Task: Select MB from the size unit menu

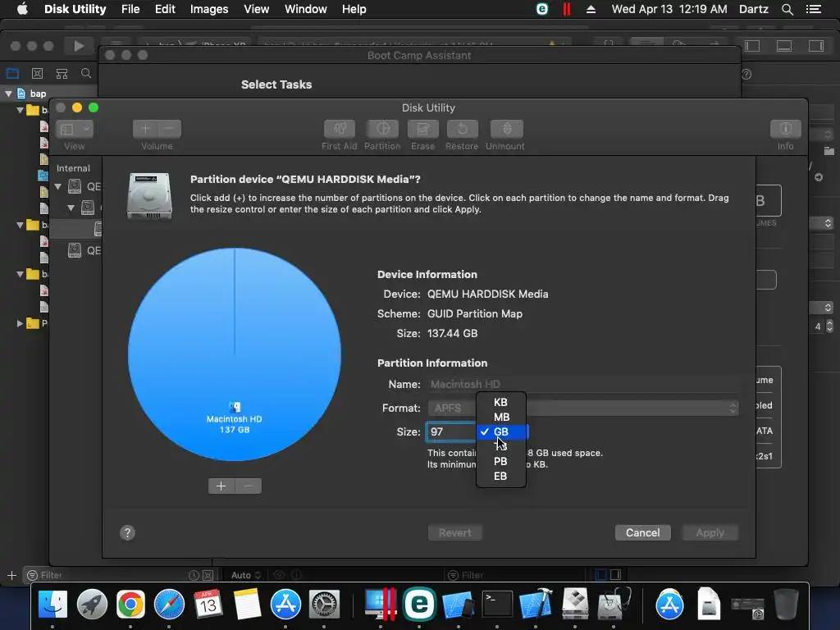Action: click(x=501, y=417)
